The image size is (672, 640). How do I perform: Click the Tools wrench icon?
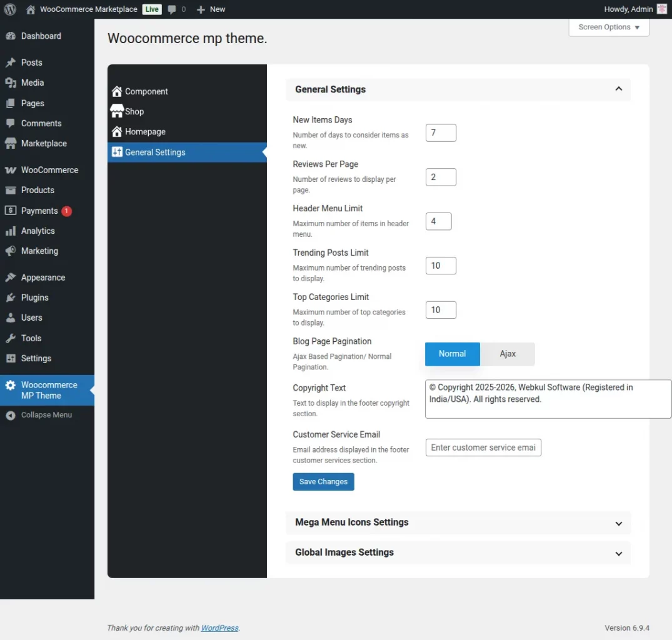(11, 338)
